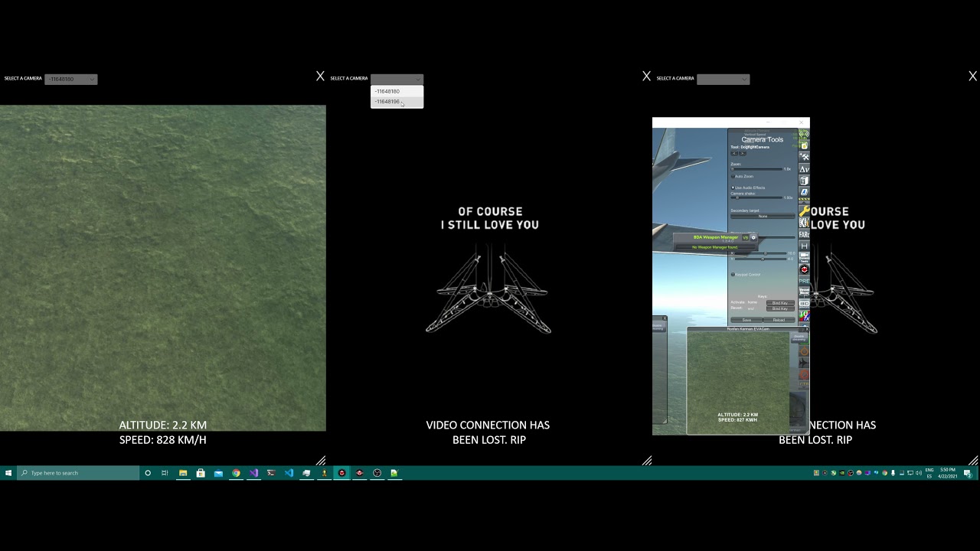Image resolution: width=980 pixels, height=551 pixels.
Task: Close the second camera panel with X
Action: coord(646,76)
